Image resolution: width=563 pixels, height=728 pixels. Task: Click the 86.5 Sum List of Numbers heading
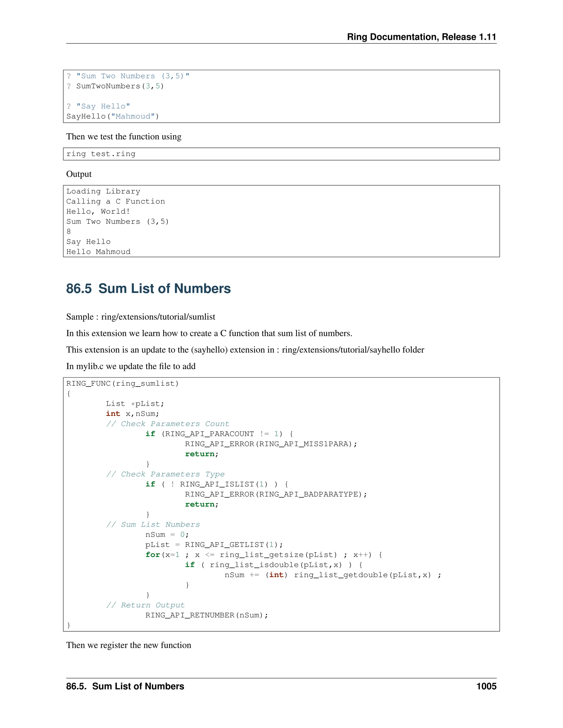point(148,289)
